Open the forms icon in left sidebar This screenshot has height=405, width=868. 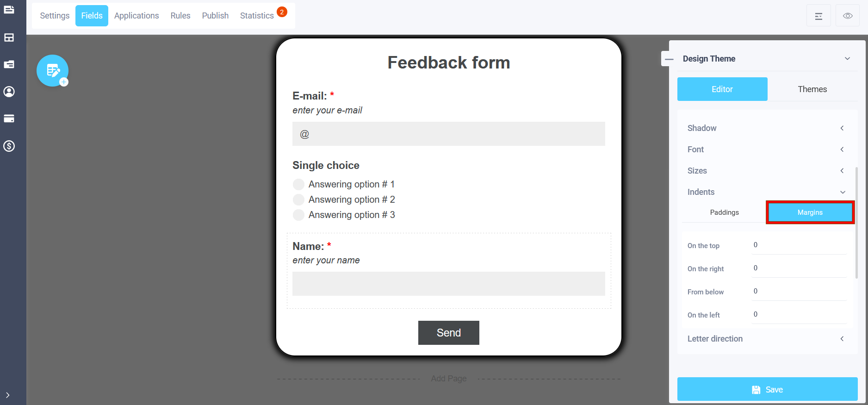click(x=9, y=10)
